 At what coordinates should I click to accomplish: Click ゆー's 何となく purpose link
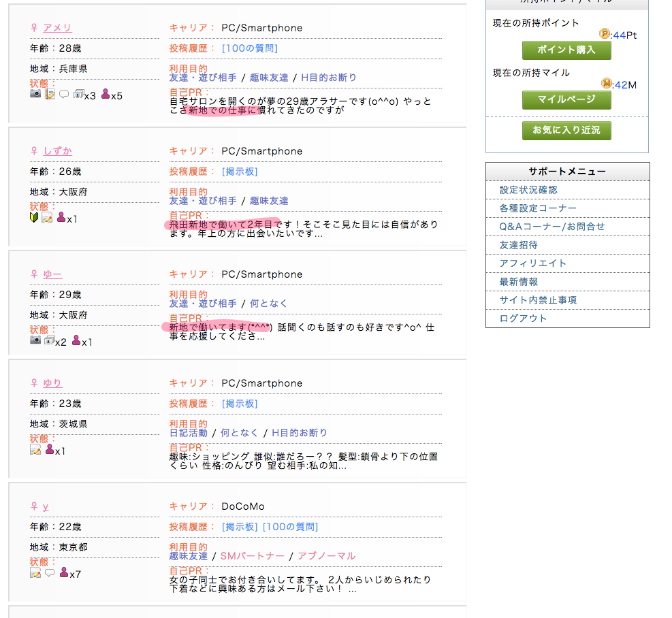tap(269, 304)
